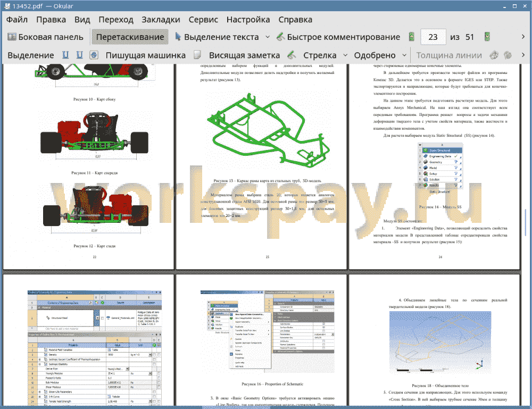Click caption 'Рисунок 10 – Карт сбоку'
The width and height of the screenshot is (532, 409).
[94, 99]
